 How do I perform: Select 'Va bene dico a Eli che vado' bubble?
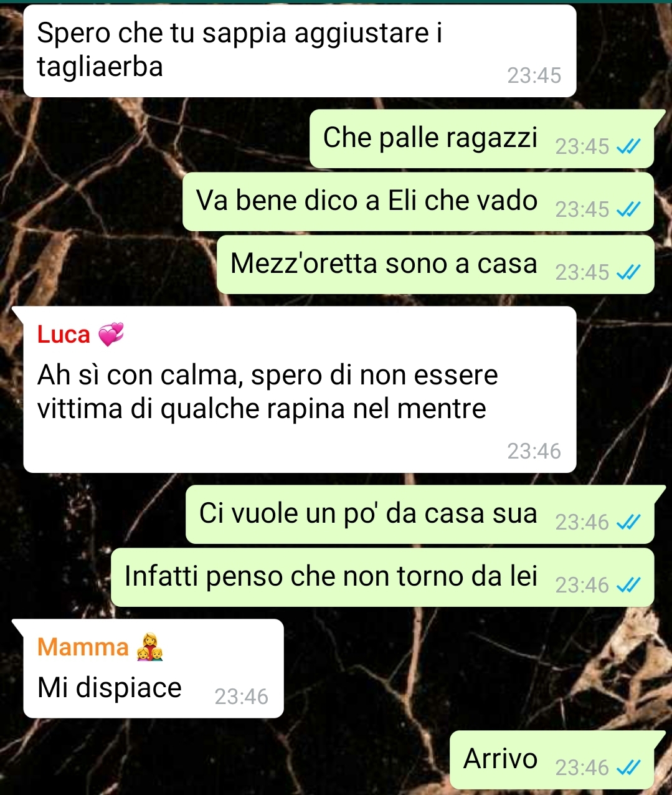coord(419,201)
